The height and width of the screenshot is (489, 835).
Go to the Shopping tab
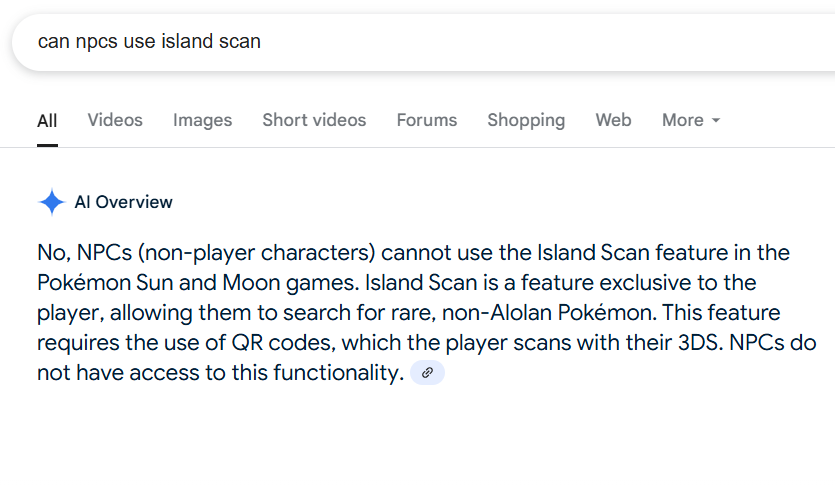pyautogui.click(x=526, y=120)
